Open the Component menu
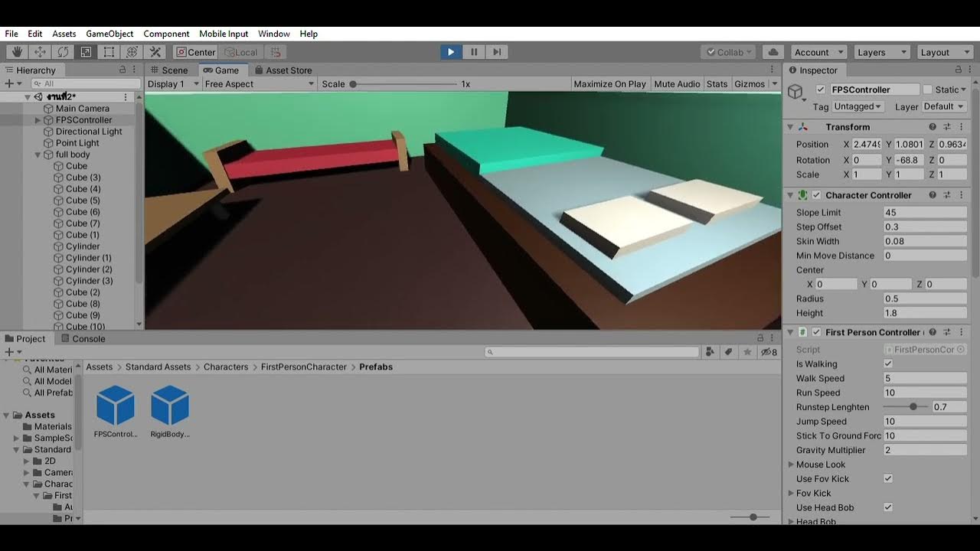The width and height of the screenshot is (980, 551). tap(166, 34)
